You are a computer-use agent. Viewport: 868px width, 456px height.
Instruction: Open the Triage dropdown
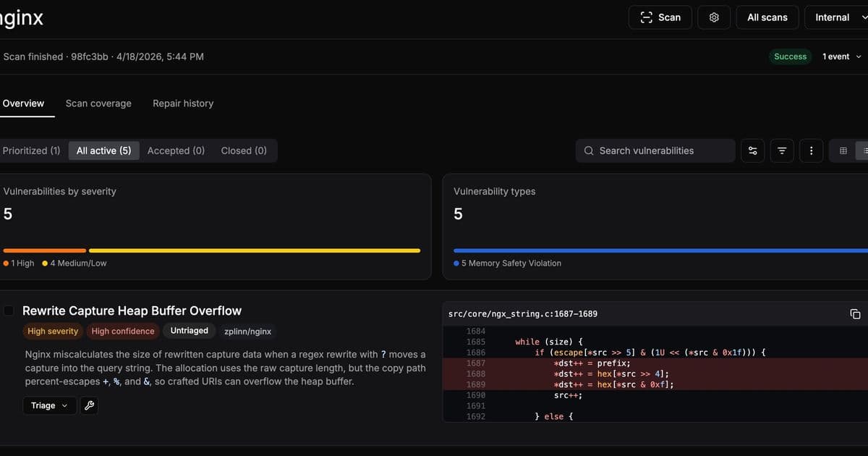(x=48, y=405)
